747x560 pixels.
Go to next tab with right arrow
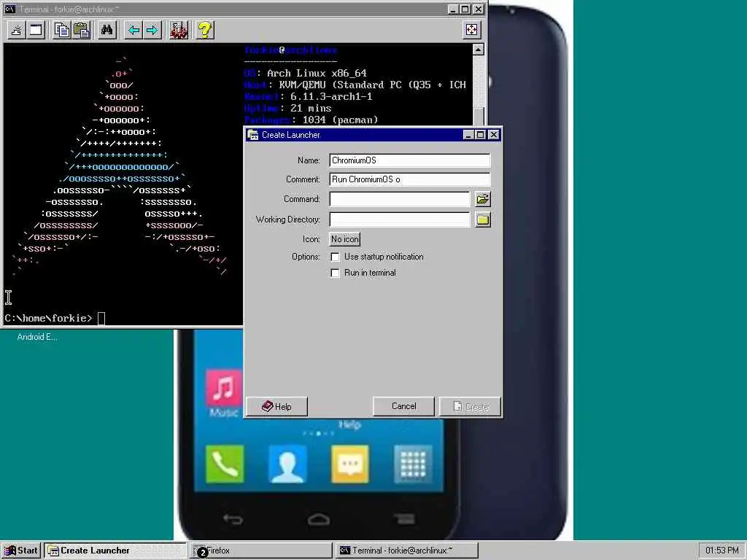coord(152,30)
